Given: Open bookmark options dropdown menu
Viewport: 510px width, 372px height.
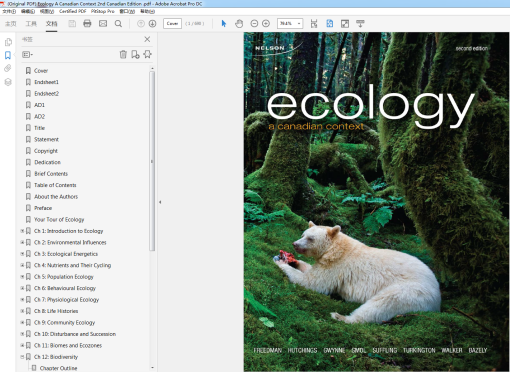Looking at the screenshot, I should 27,54.
